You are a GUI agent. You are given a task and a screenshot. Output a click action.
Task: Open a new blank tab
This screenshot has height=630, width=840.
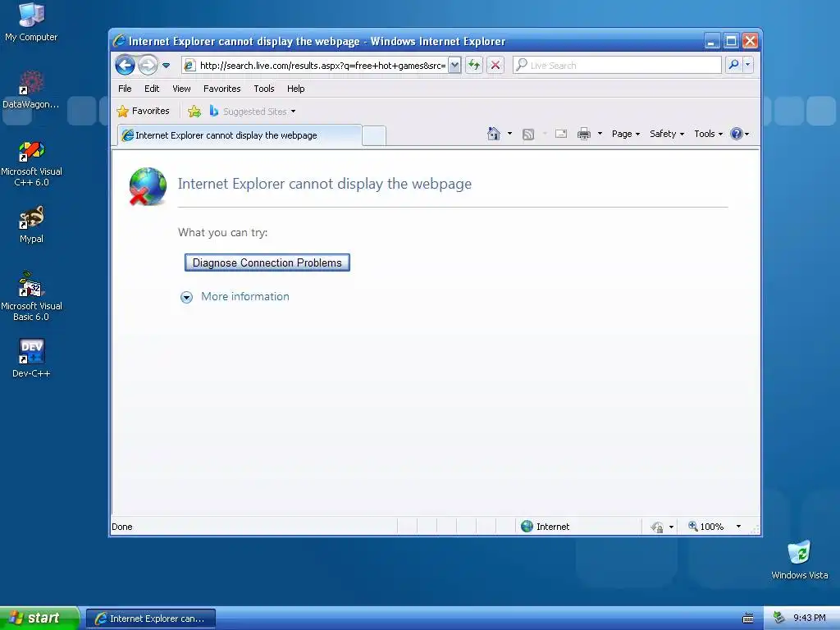pyautogui.click(x=374, y=135)
